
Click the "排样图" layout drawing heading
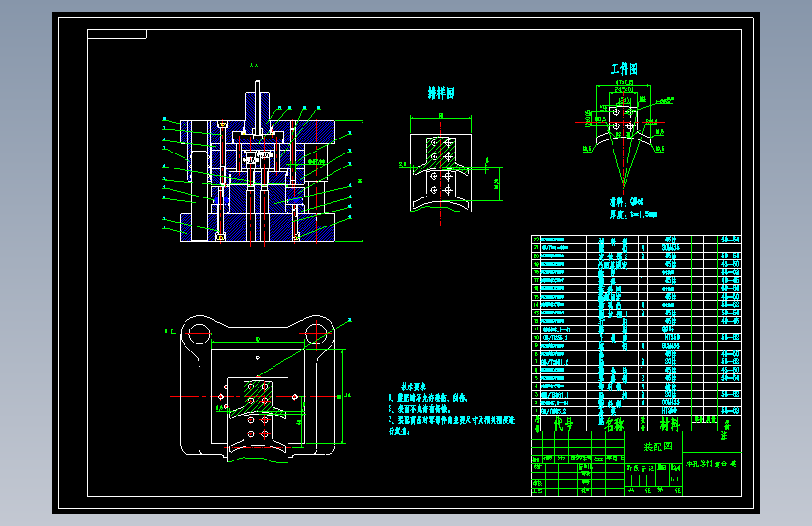[441, 94]
